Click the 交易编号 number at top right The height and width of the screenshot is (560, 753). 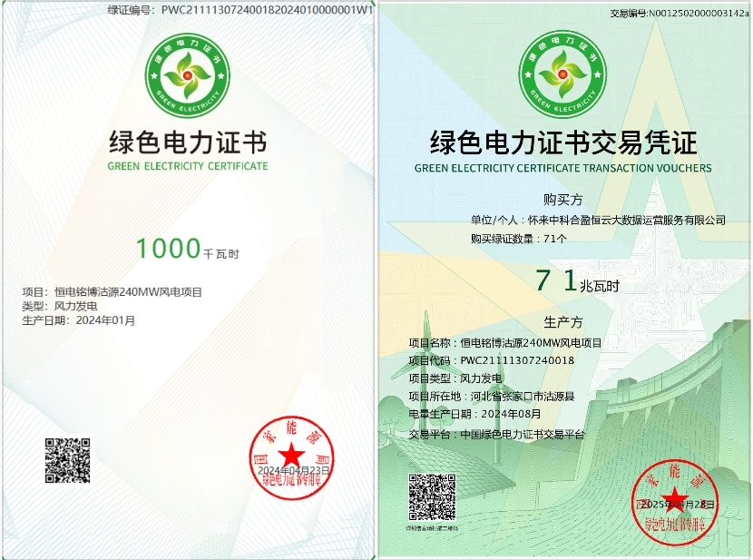tap(679, 14)
